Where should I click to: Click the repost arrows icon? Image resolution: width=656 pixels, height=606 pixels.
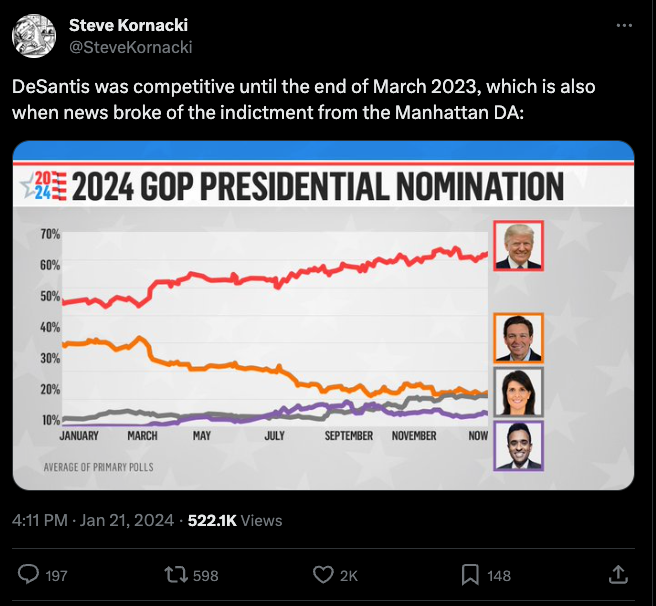pos(175,574)
